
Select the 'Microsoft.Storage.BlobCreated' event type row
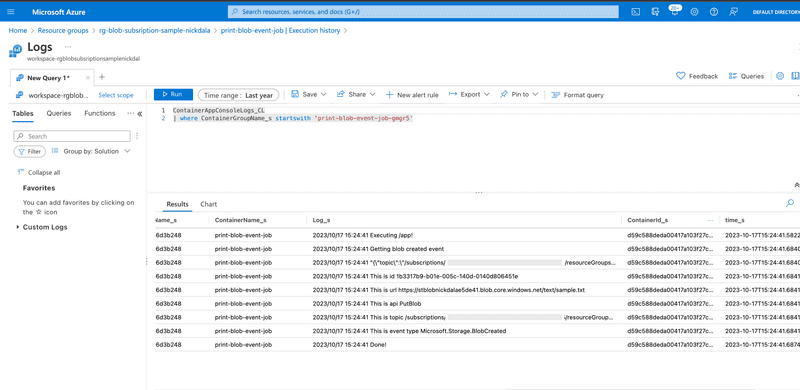coord(477,331)
